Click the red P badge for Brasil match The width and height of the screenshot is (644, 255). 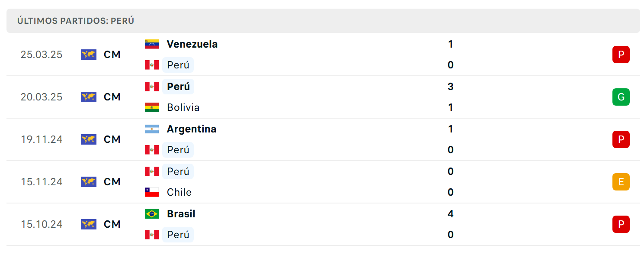621,224
